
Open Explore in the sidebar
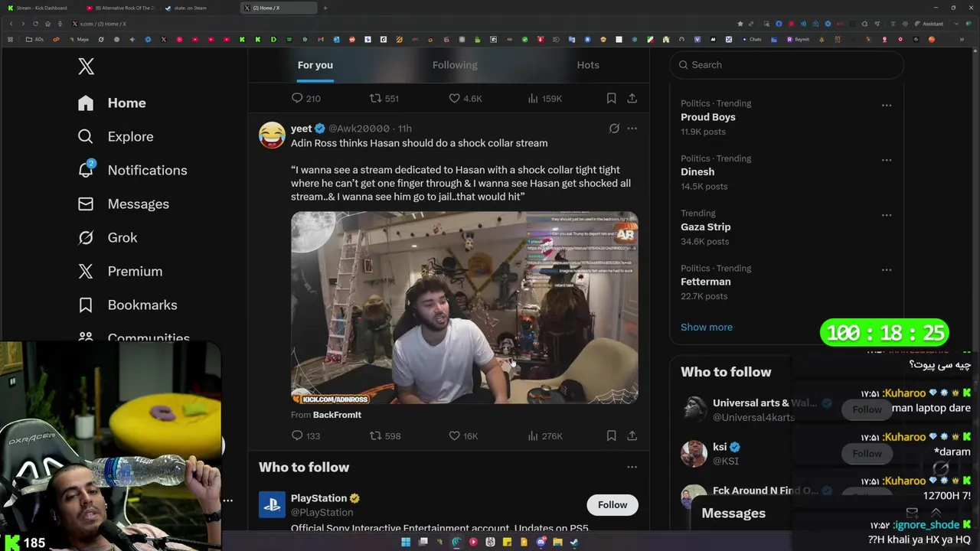pos(116,137)
